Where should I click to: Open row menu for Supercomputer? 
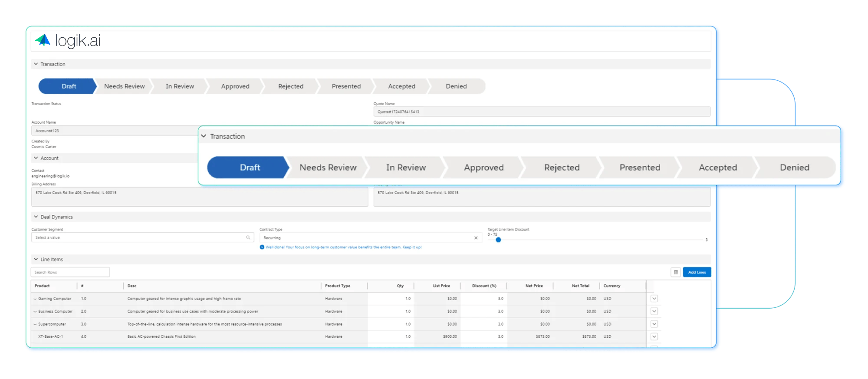654,324
